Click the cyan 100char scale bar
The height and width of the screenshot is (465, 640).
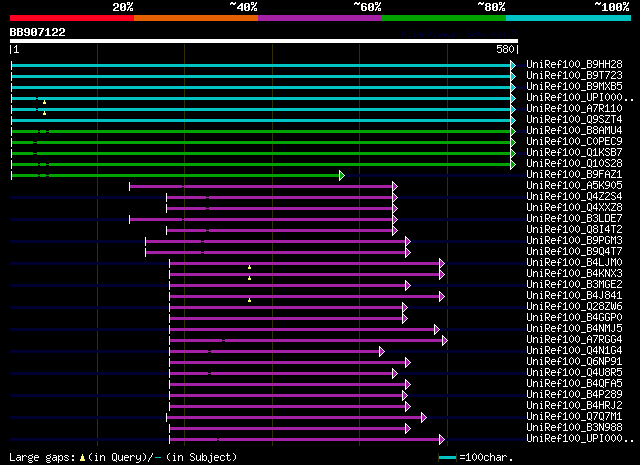coord(447,458)
